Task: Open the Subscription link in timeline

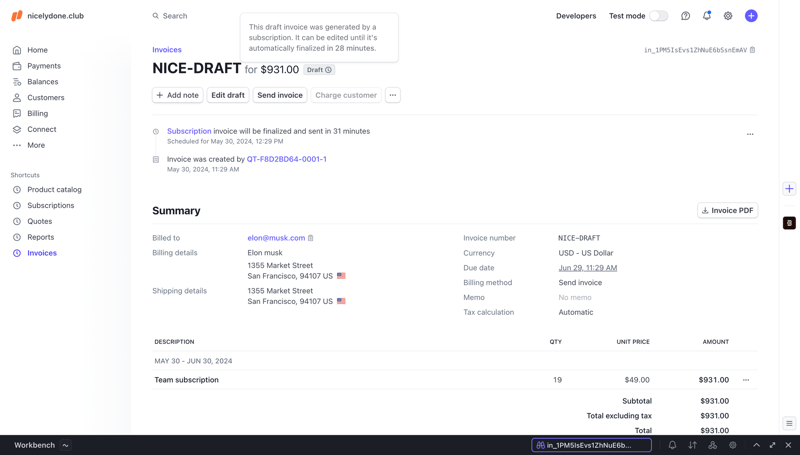Action: [189, 131]
